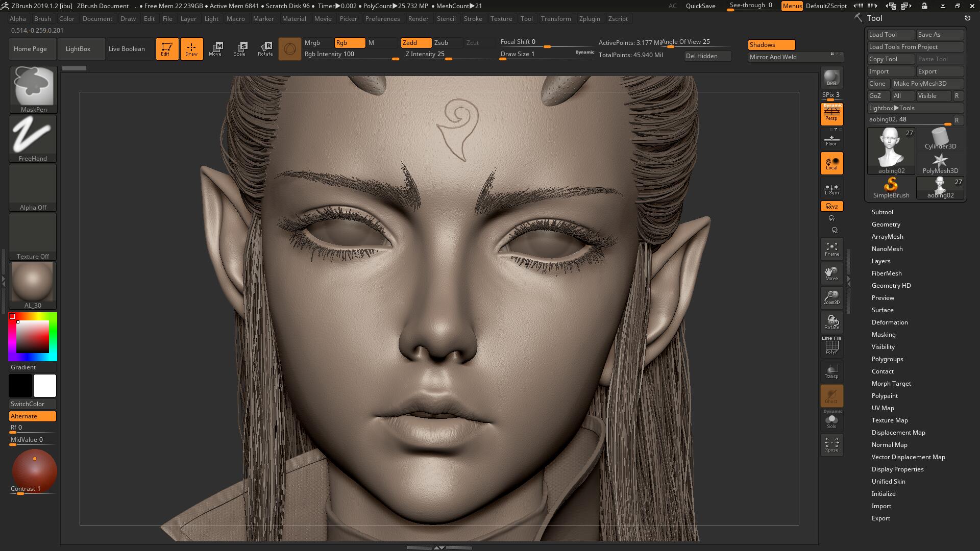This screenshot has width=980, height=551.
Task: Open the Preferences menu
Action: (x=382, y=19)
